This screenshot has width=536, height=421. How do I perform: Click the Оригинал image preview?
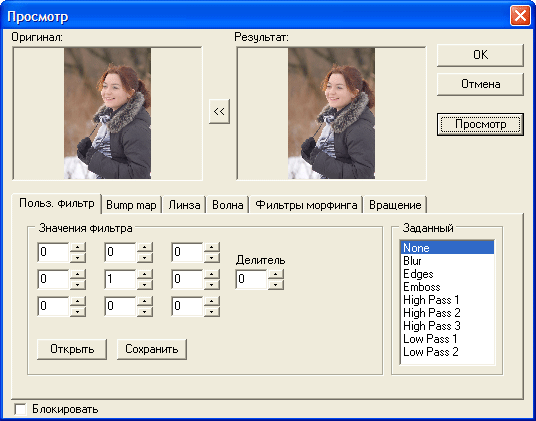(x=107, y=113)
